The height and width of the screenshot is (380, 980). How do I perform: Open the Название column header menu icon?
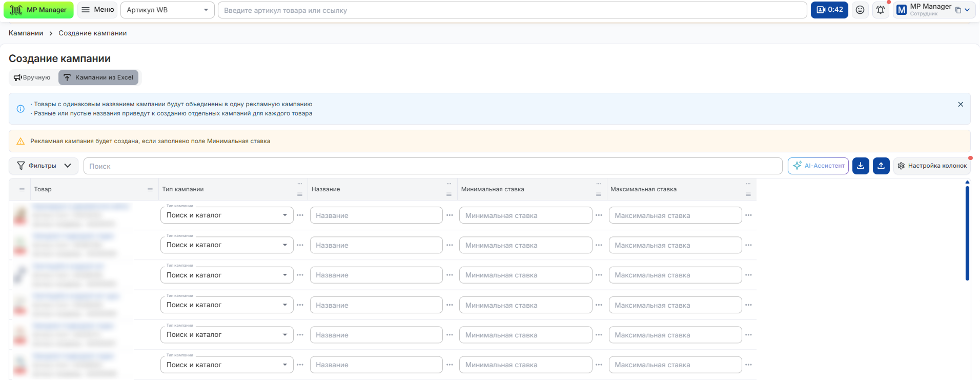449,194
